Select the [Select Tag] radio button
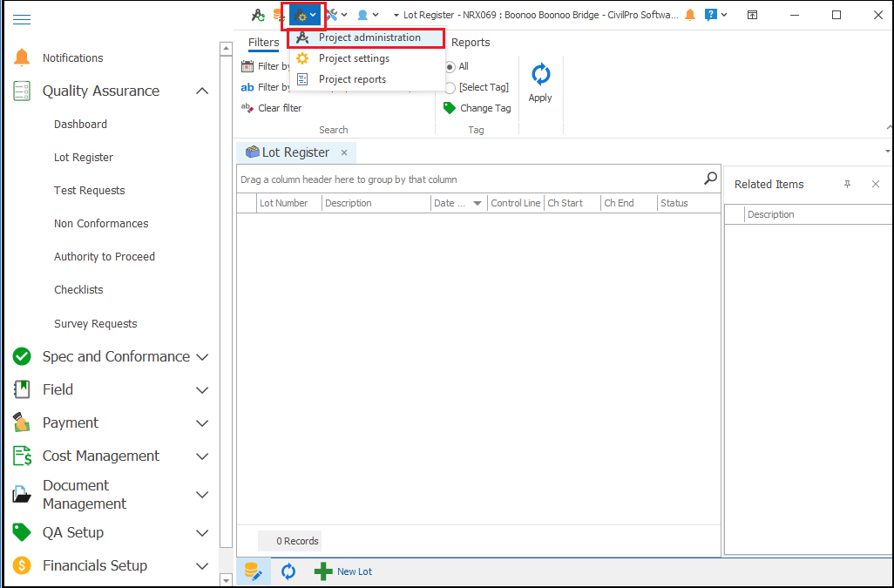The width and height of the screenshot is (894, 588). (x=450, y=87)
